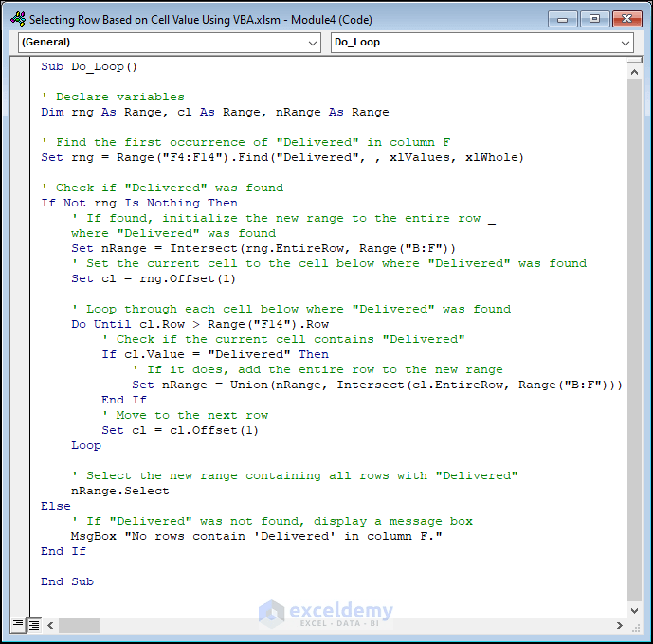This screenshot has height=644, width=653.
Task: Click the margin indicator bar beside Sub line
Action: (20, 66)
